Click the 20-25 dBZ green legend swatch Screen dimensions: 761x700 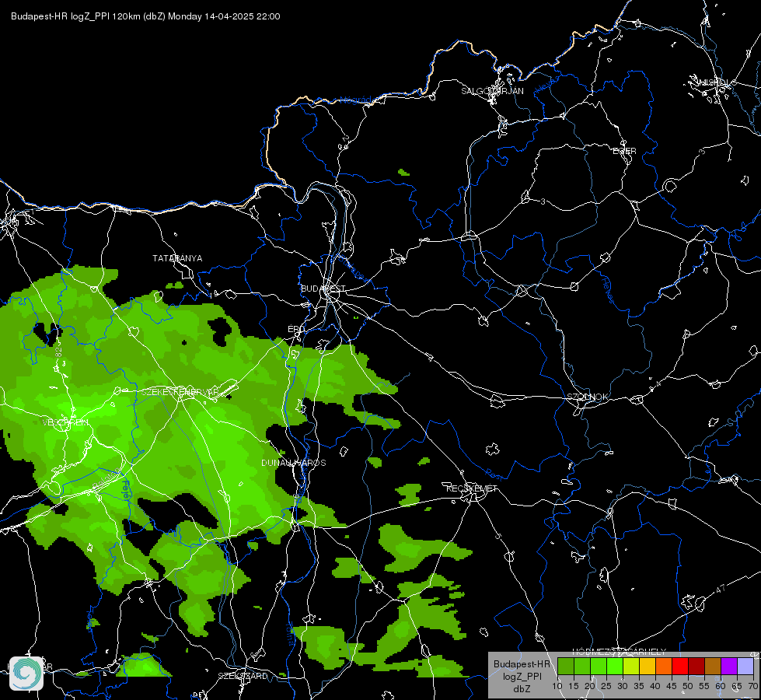pyautogui.click(x=599, y=666)
